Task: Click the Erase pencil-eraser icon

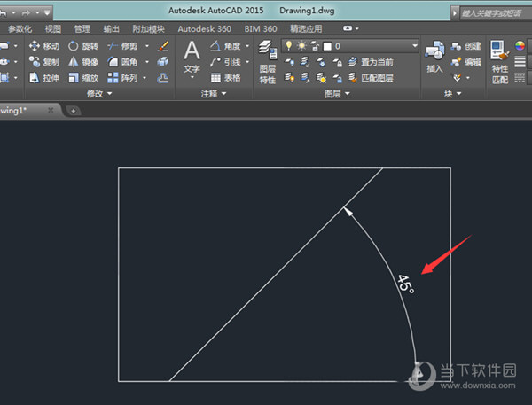Action: (163, 46)
